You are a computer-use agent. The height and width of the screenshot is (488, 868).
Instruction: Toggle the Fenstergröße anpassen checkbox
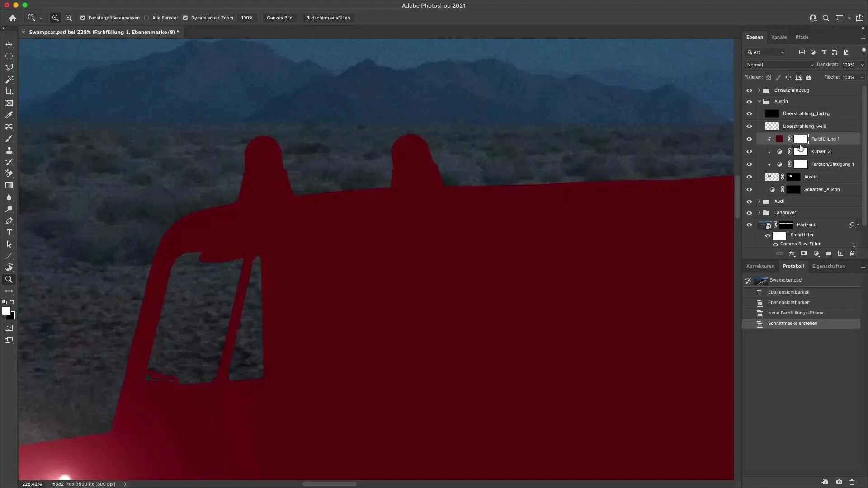[83, 18]
